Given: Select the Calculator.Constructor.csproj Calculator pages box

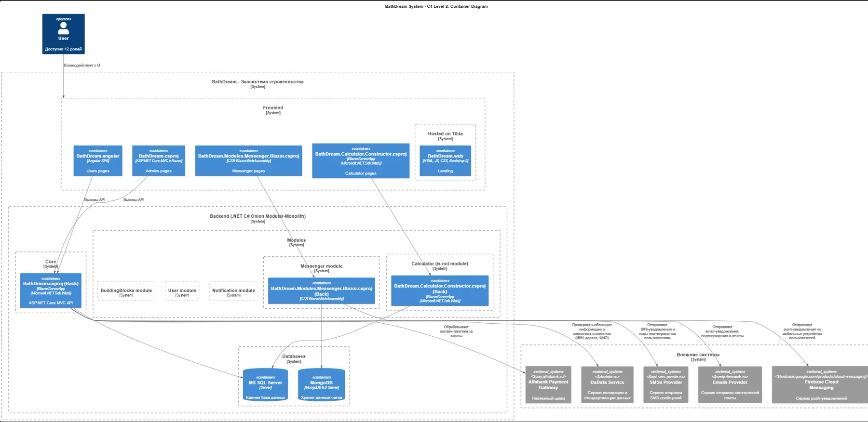Looking at the screenshot, I should coord(361,161).
